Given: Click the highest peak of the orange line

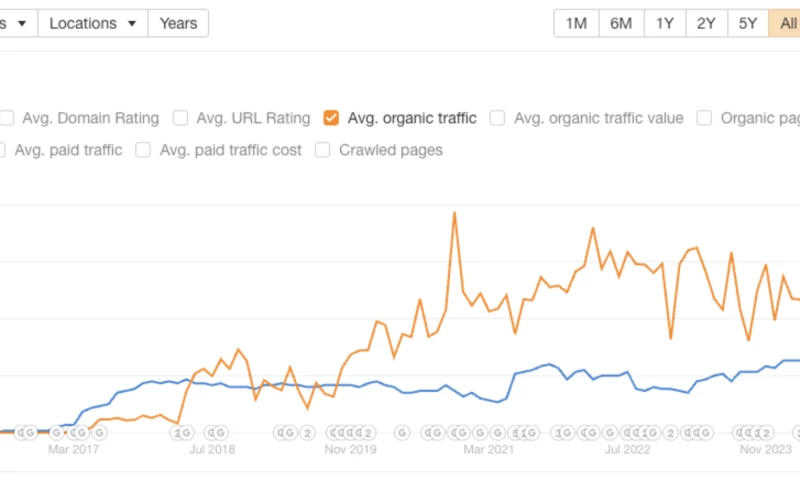Looking at the screenshot, I should click(x=455, y=213).
